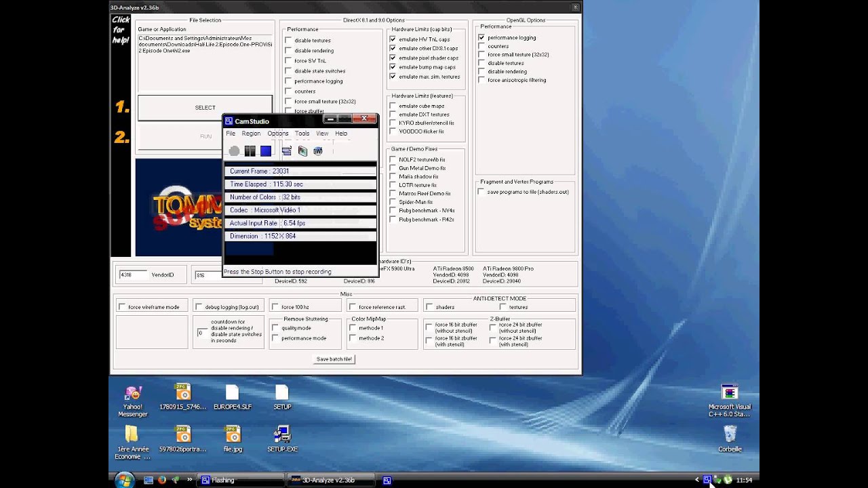Open the Windows Start menu orb
This screenshot has height=488, width=868.
click(x=125, y=480)
